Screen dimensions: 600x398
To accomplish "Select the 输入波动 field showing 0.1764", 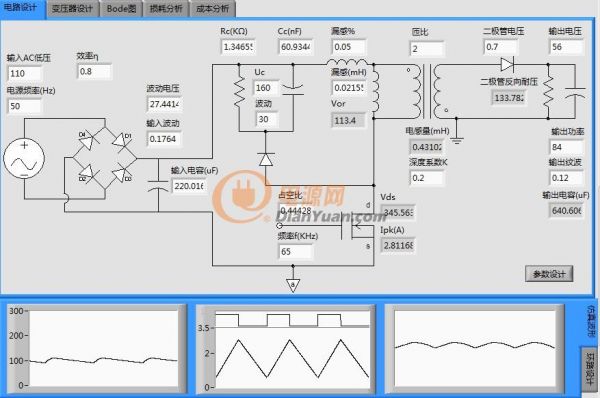I will pyautogui.click(x=164, y=139).
